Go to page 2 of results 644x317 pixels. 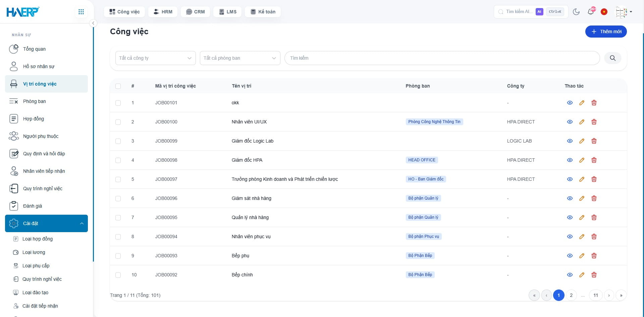571,295
